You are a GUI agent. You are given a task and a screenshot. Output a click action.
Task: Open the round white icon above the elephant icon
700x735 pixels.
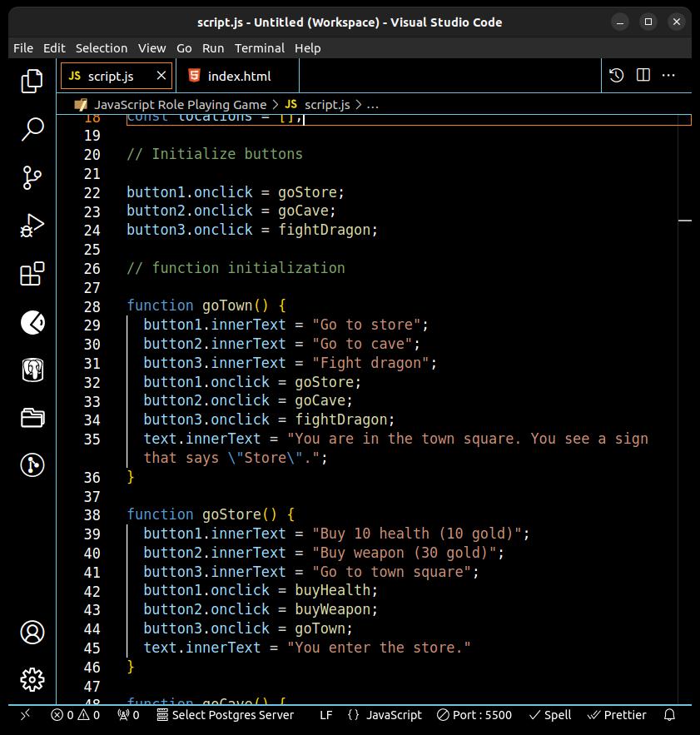point(32,322)
